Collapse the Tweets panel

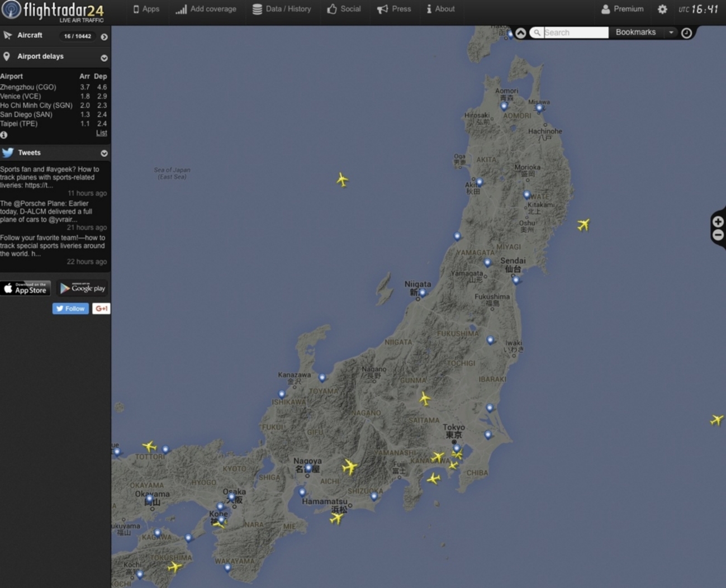(x=104, y=153)
